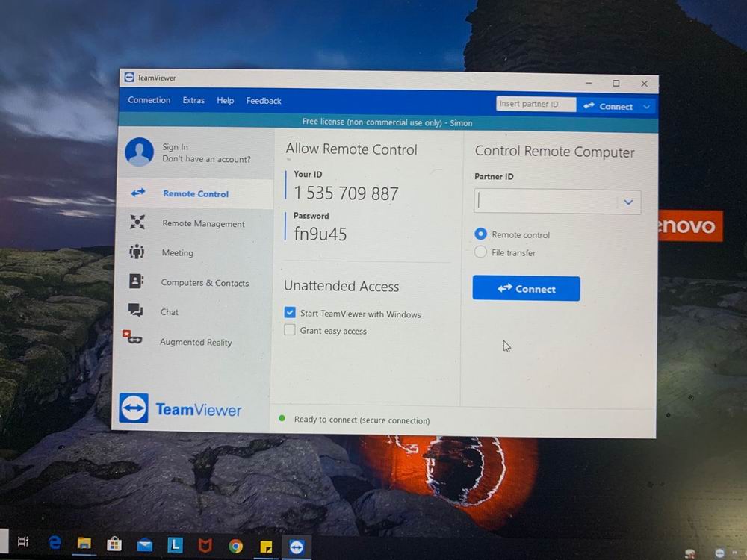The image size is (747, 560).
Task: Click the Insert partner ID field
Action: (x=535, y=105)
